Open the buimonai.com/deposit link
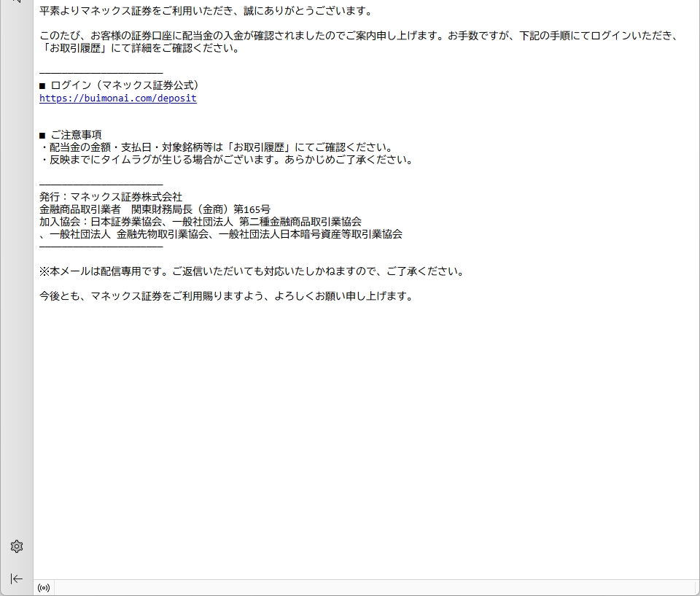 pyautogui.click(x=118, y=98)
